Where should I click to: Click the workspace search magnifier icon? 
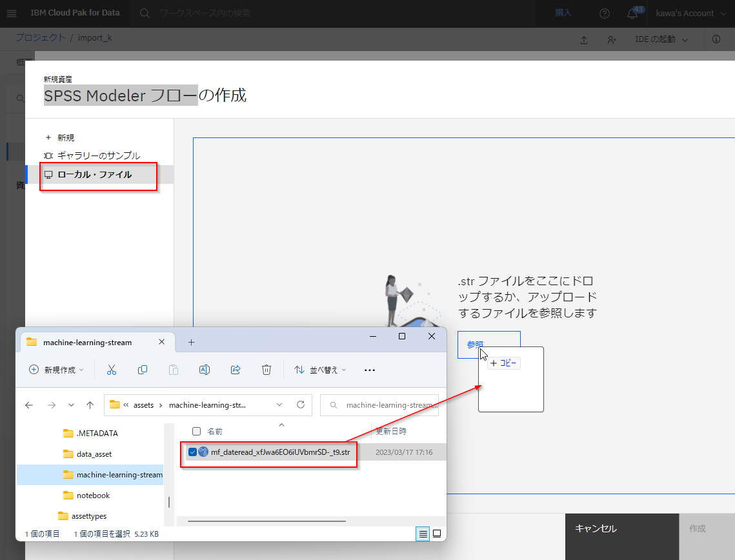coord(145,14)
